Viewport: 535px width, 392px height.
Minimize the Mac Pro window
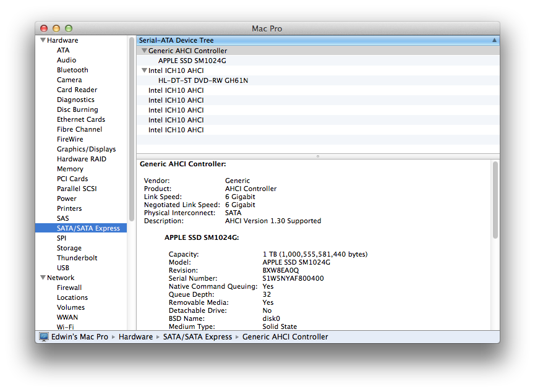[56, 28]
